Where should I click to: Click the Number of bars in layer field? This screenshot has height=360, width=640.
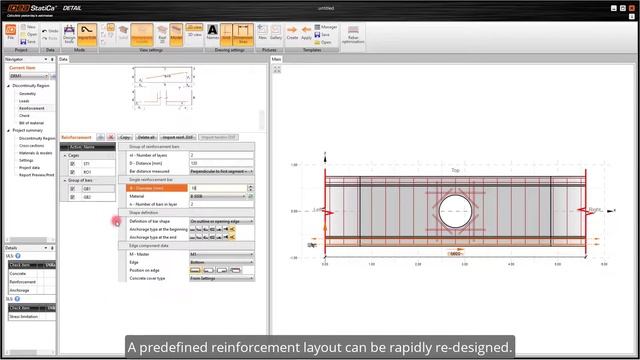pyautogui.click(x=221, y=204)
